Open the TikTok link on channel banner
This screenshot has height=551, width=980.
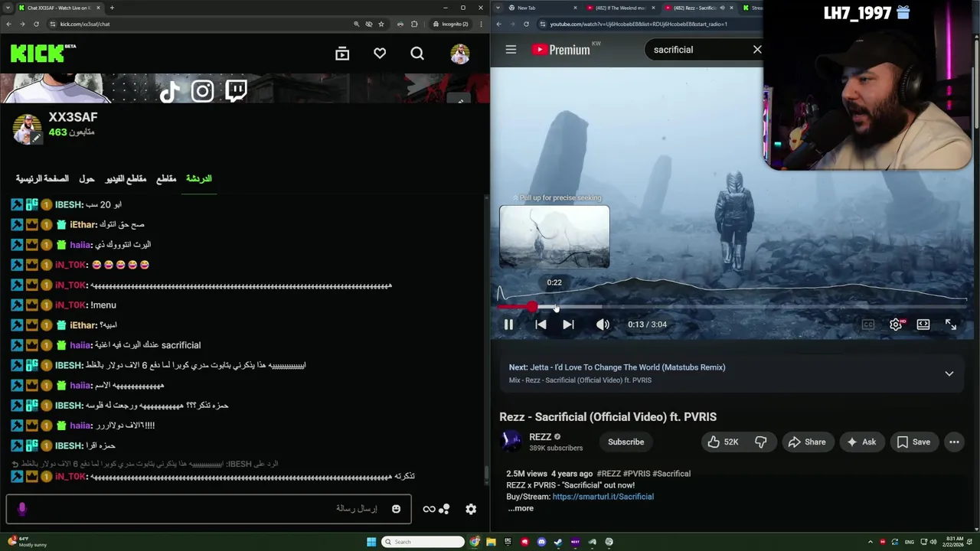[169, 92]
